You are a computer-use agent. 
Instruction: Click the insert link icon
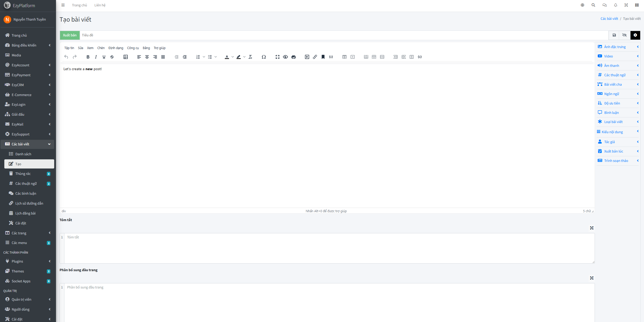click(315, 57)
